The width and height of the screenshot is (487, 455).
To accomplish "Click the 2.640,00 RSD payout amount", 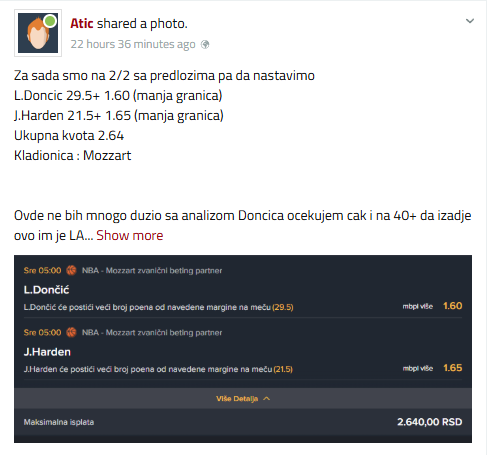I will click(x=429, y=422).
